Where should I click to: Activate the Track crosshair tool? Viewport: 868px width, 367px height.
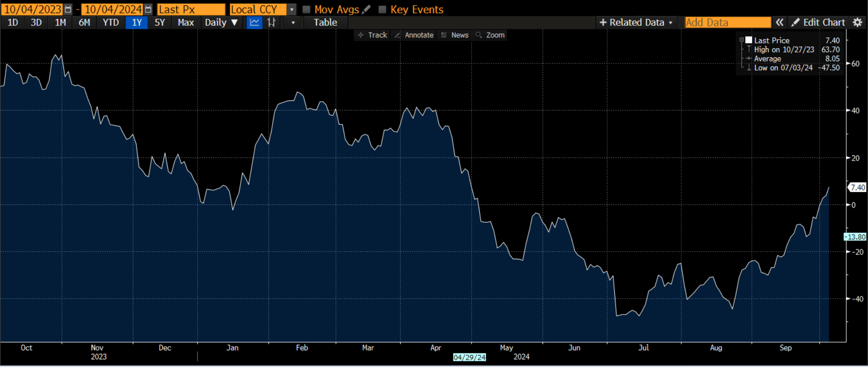tap(373, 35)
